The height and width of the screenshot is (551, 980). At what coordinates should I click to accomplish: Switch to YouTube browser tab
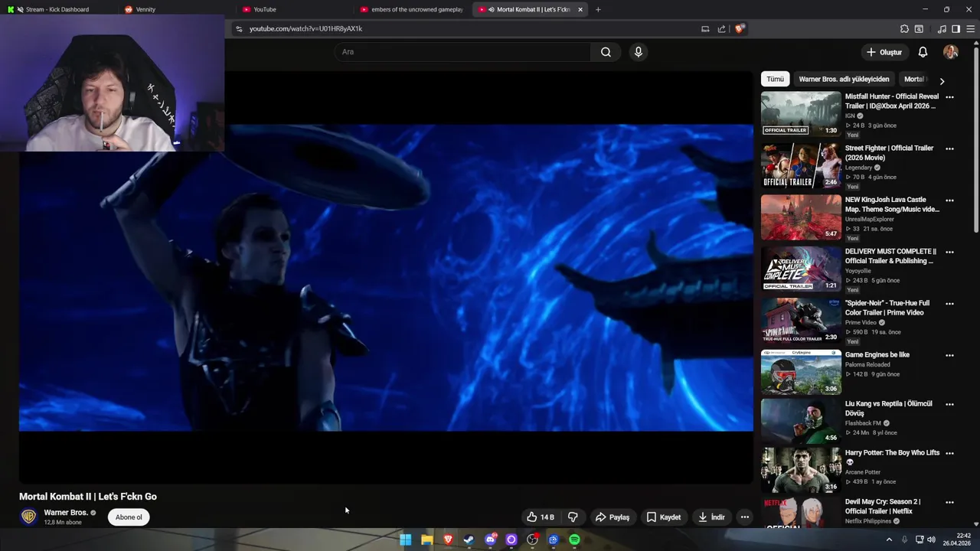(x=265, y=9)
